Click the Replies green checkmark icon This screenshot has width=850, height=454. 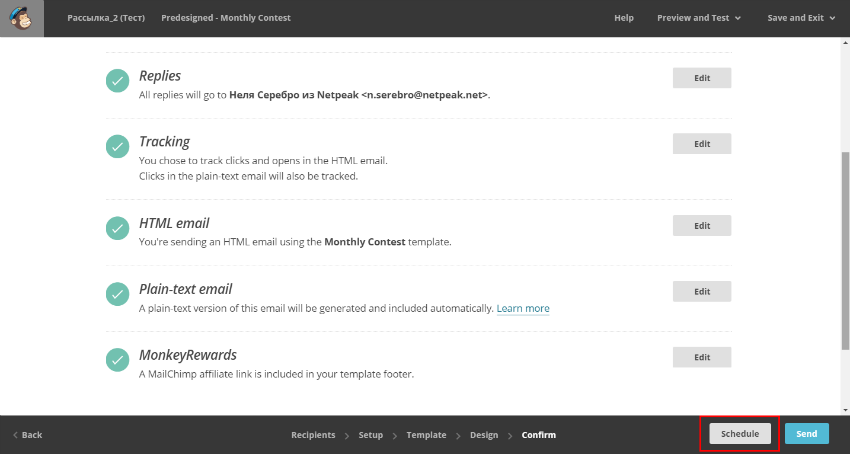(117, 81)
